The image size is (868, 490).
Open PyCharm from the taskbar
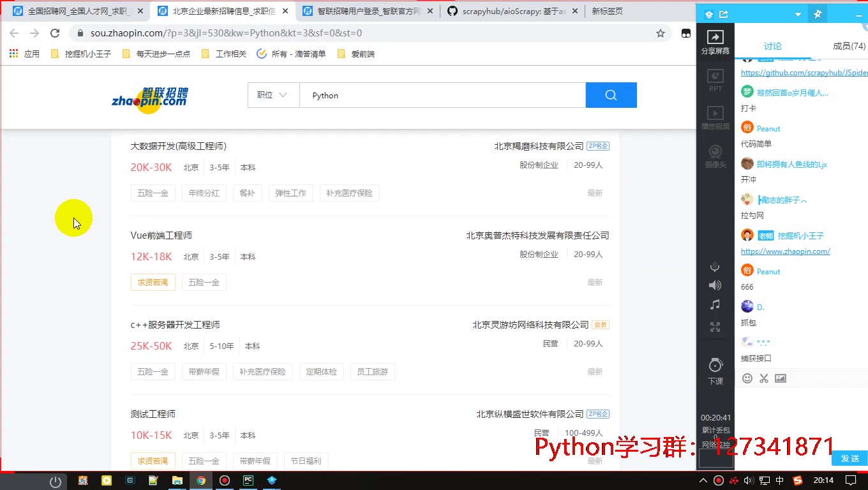point(248,480)
